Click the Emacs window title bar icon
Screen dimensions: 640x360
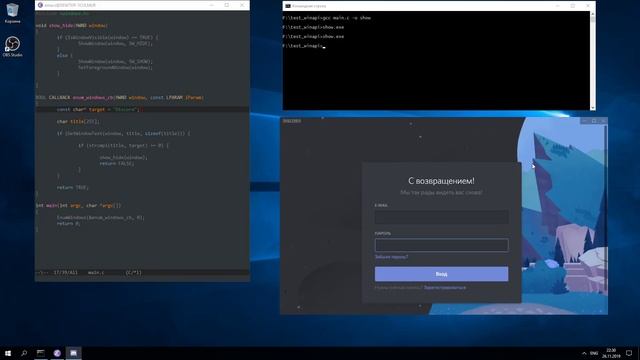[40, 5]
